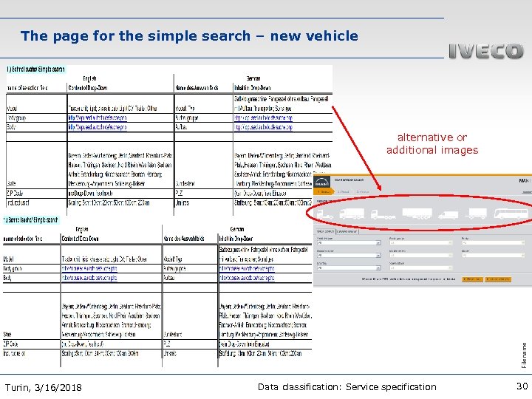Open the Quick search tab

pyautogui.click(x=326, y=231)
